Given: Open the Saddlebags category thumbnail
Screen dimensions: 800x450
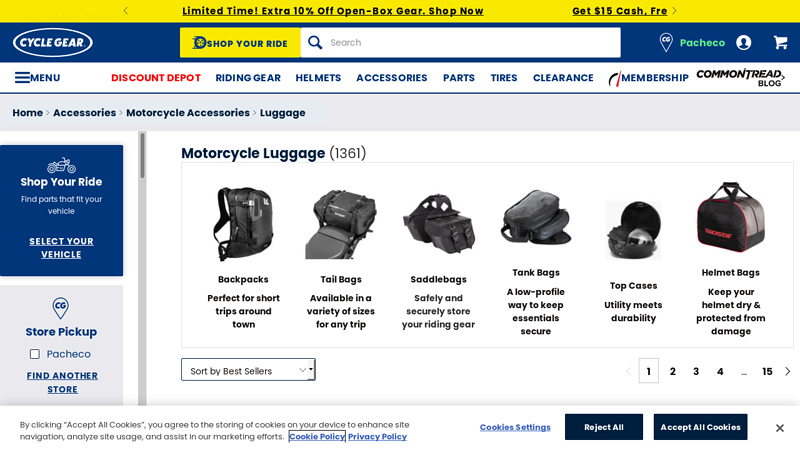Looking at the screenshot, I should click(438, 224).
